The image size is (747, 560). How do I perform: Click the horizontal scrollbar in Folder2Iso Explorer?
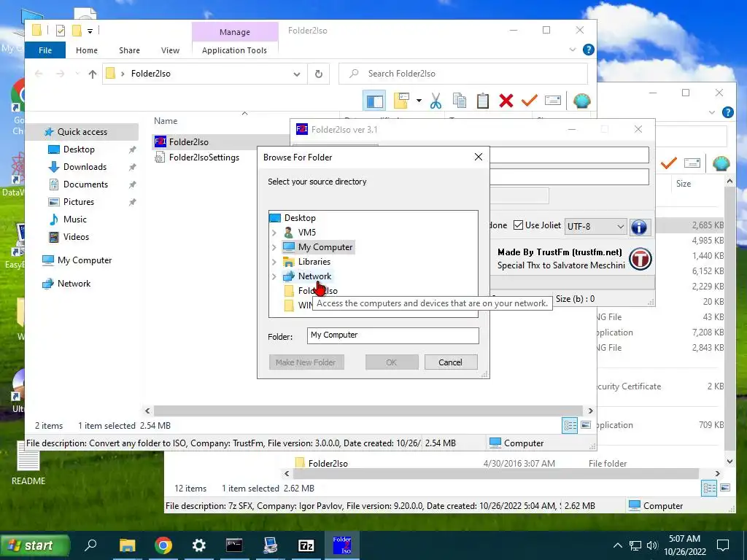pos(368,411)
